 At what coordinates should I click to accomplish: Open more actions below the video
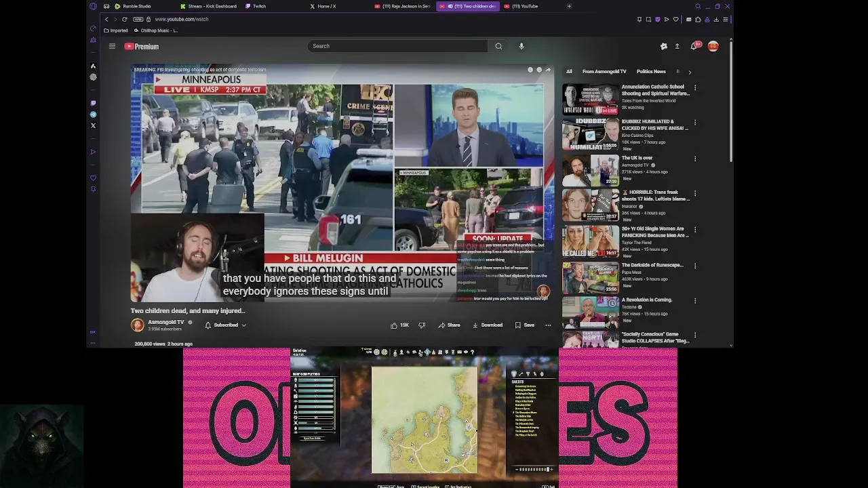coord(548,325)
